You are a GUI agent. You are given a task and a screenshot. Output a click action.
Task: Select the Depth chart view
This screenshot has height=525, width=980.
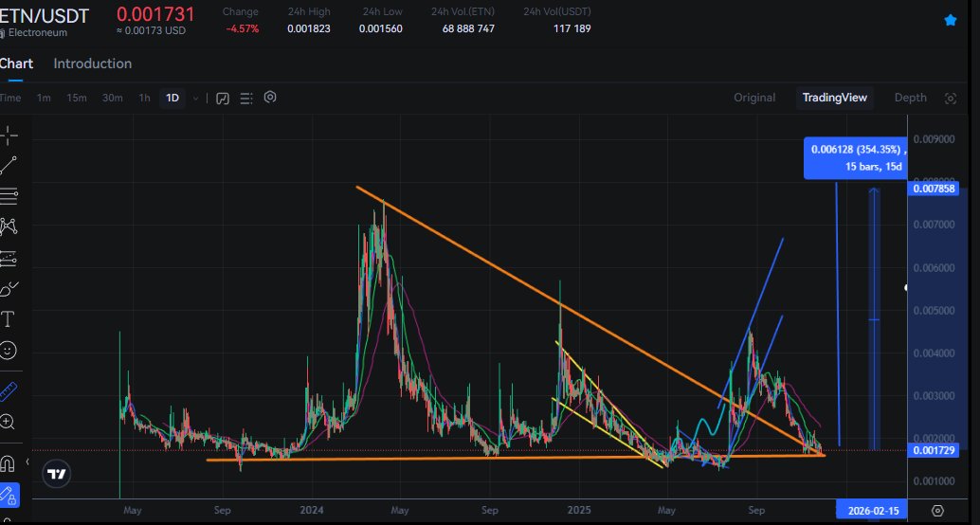click(x=910, y=98)
